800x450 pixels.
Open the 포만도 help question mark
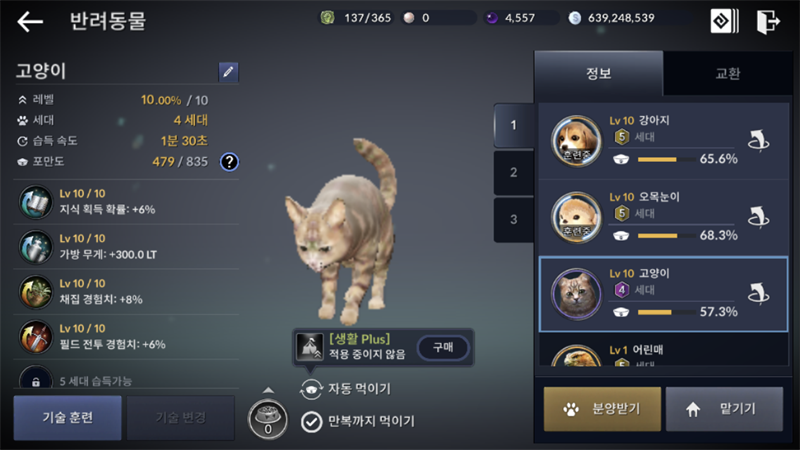(x=229, y=162)
